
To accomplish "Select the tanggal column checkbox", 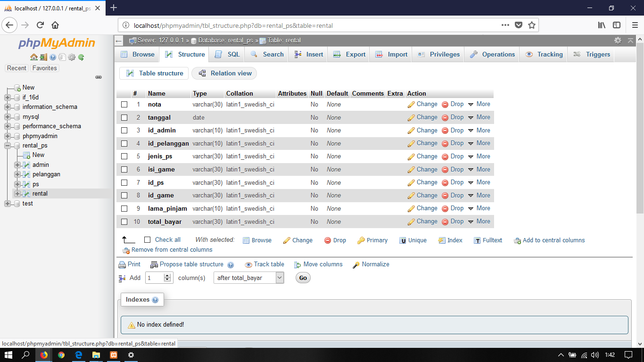I will [x=124, y=117].
